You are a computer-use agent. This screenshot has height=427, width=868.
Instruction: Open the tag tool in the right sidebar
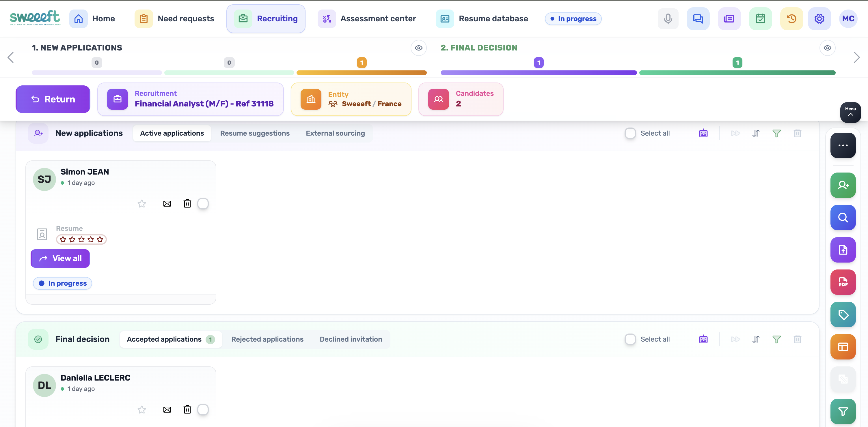843,314
